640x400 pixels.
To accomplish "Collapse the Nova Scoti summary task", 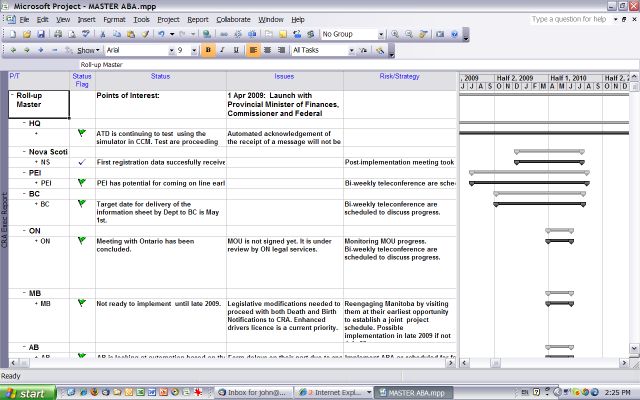I will click(x=24, y=151).
